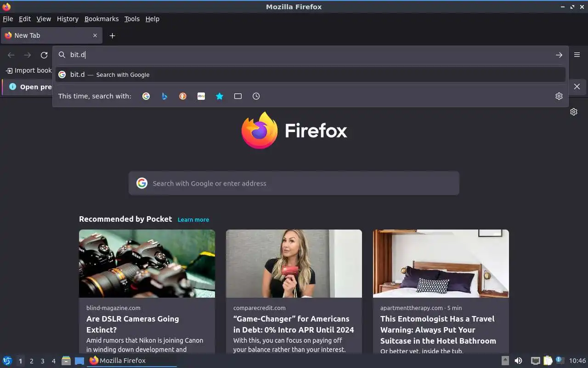Open the Tools menu
The image size is (588, 368).
pyautogui.click(x=132, y=19)
